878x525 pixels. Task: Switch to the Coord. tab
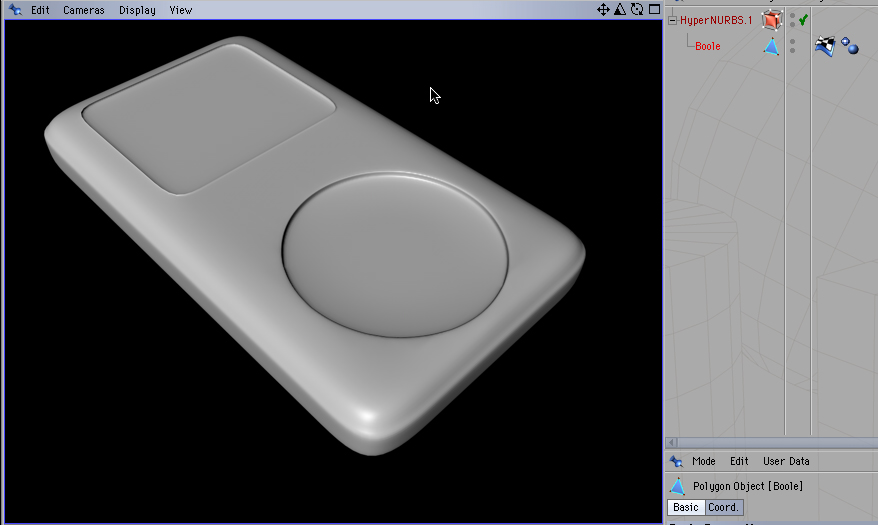pos(723,507)
